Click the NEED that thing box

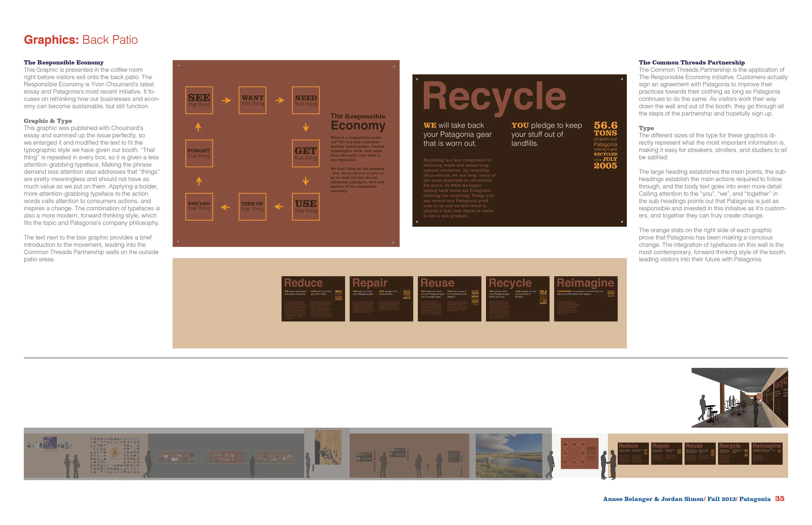tap(306, 100)
